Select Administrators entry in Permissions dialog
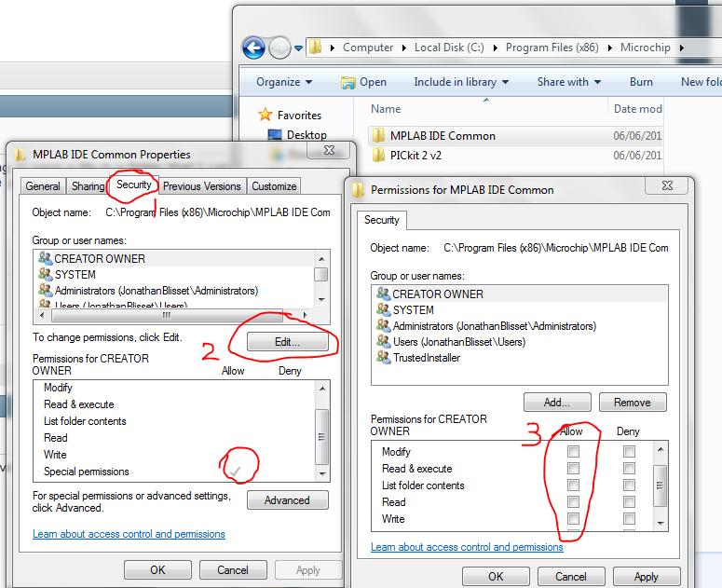The height and width of the screenshot is (588, 722). pos(494,326)
